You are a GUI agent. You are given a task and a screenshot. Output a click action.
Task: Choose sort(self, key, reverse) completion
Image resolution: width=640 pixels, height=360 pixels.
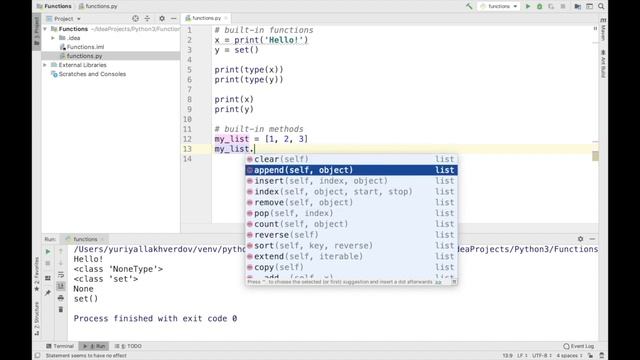click(x=351, y=246)
